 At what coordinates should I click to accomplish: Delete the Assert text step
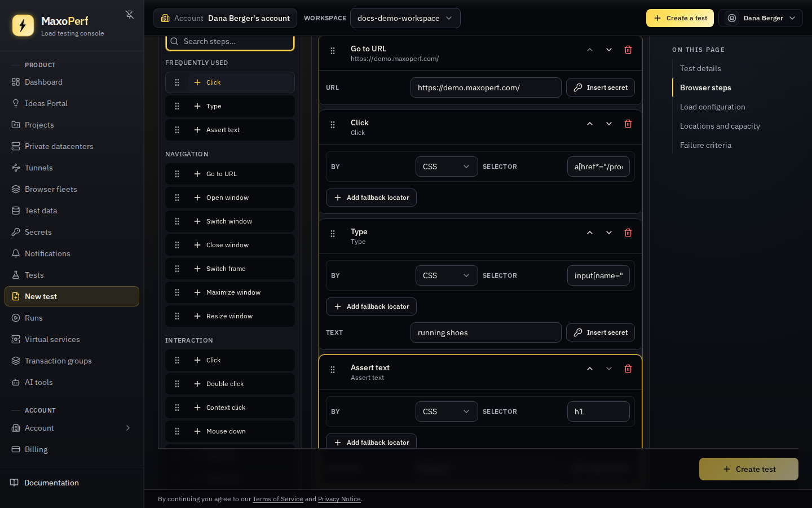[x=628, y=369]
